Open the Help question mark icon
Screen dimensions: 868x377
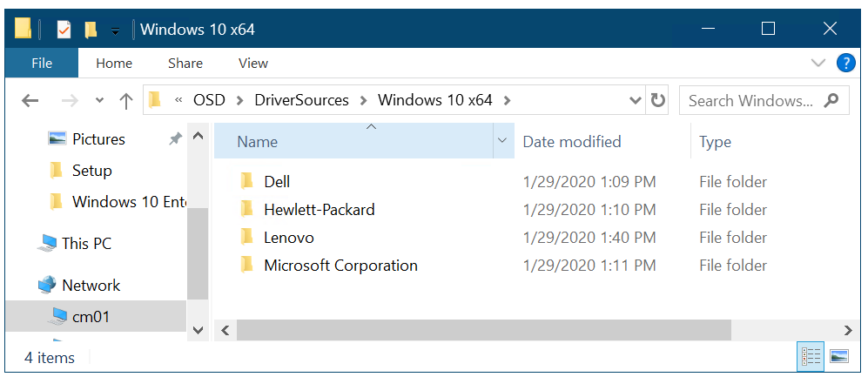coord(845,63)
